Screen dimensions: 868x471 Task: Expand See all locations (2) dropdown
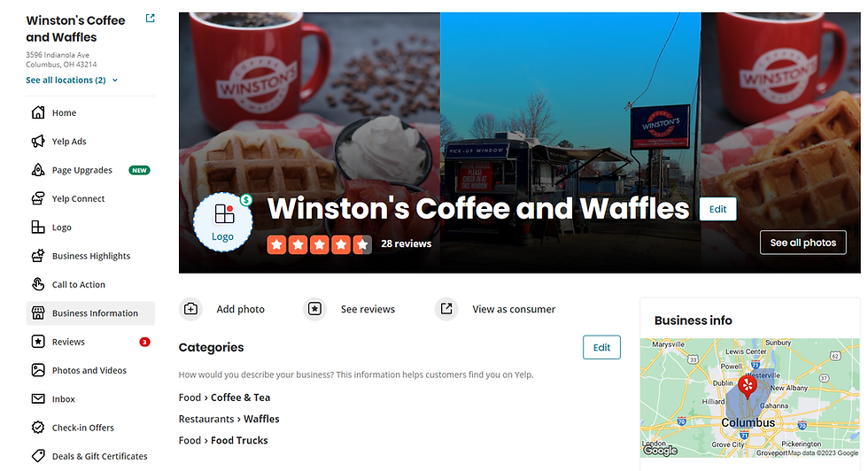coord(72,81)
